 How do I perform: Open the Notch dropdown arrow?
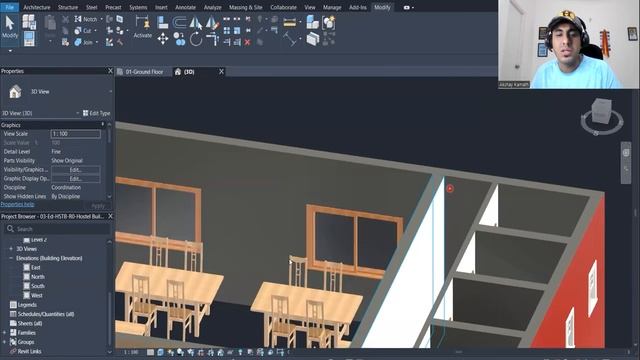[x=102, y=19]
